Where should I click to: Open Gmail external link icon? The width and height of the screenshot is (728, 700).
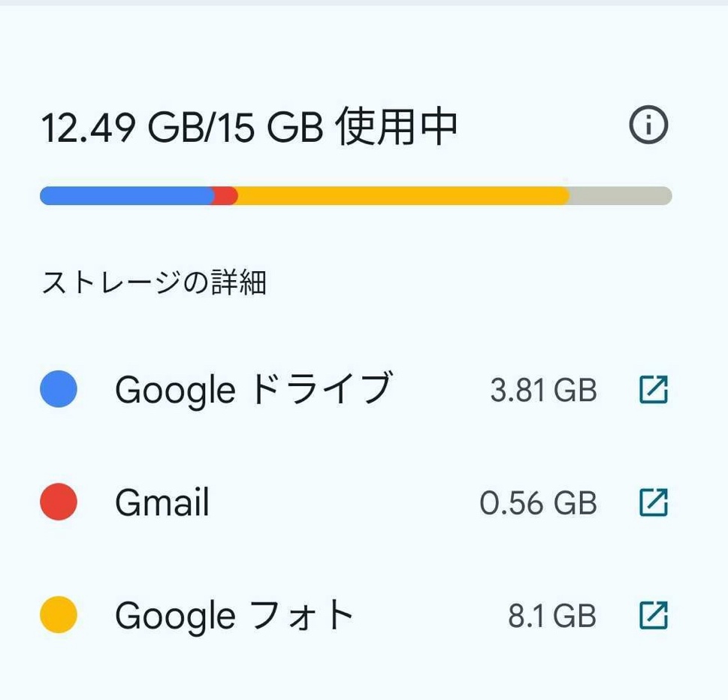pyautogui.click(x=653, y=502)
